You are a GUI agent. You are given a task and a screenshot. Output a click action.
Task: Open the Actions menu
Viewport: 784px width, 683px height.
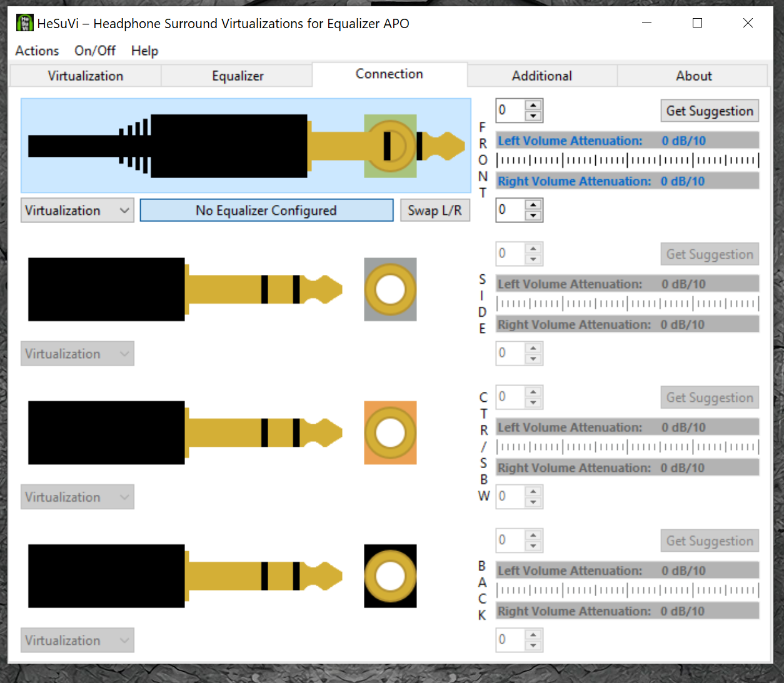pos(37,51)
